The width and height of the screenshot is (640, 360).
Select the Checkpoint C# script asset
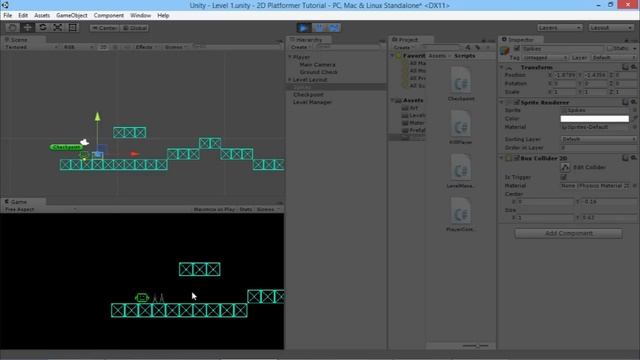pos(461,84)
